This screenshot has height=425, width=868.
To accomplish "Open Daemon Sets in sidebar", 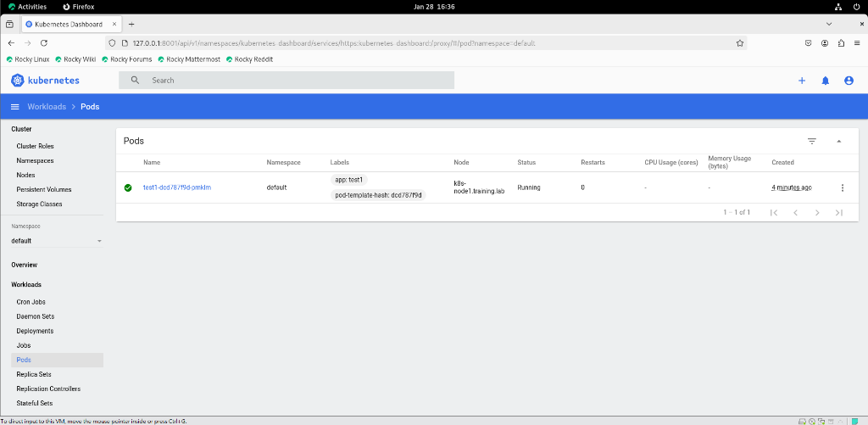I will [x=36, y=316].
